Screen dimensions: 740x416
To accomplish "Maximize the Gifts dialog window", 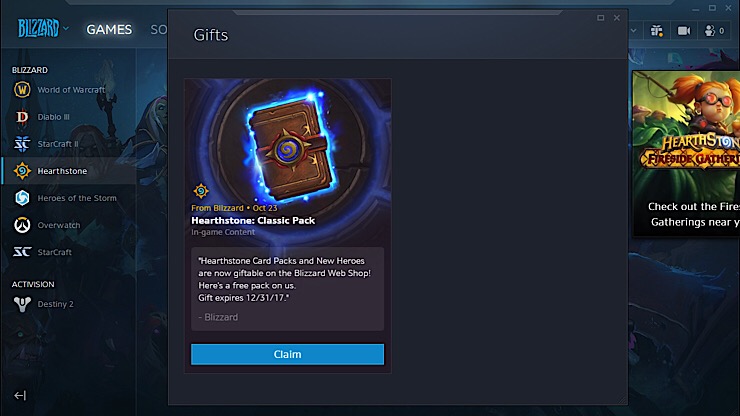I will [x=600, y=18].
